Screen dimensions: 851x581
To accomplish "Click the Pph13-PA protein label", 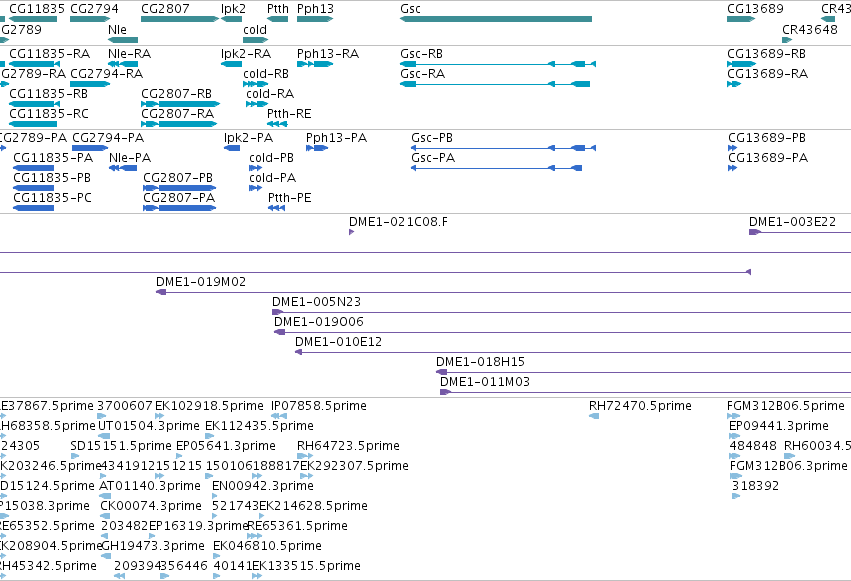I will click(336, 138).
